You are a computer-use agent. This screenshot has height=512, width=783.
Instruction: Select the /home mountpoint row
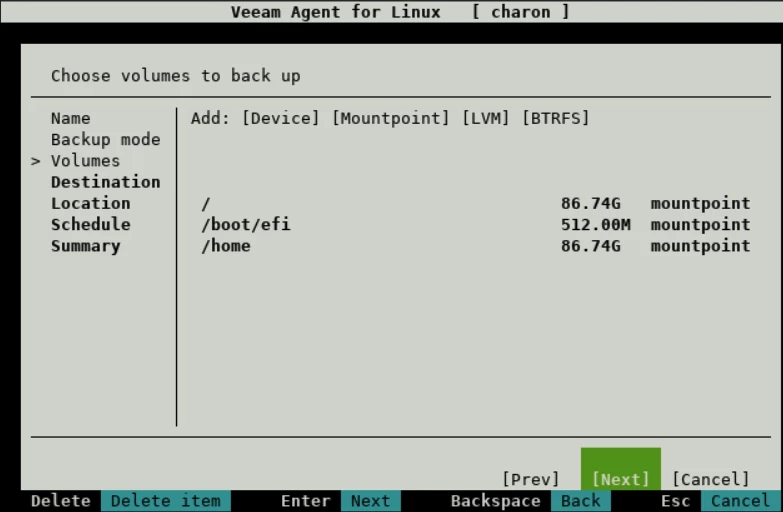click(x=475, y=246)
